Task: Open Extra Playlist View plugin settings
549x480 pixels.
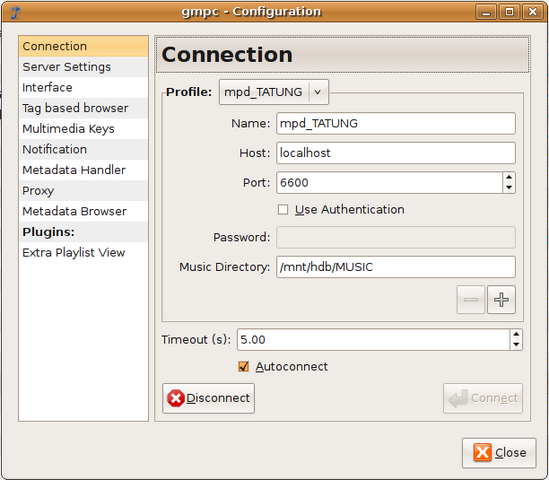Action: click(84, 253)
